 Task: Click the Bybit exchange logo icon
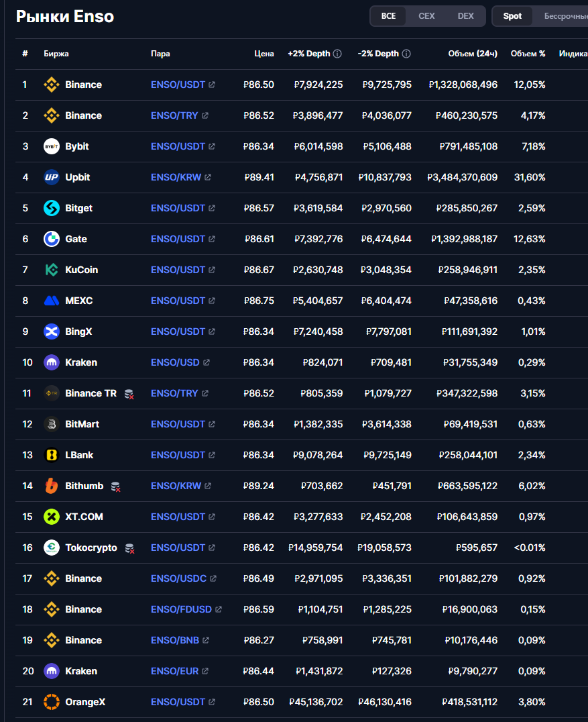(x=52, y=146)
